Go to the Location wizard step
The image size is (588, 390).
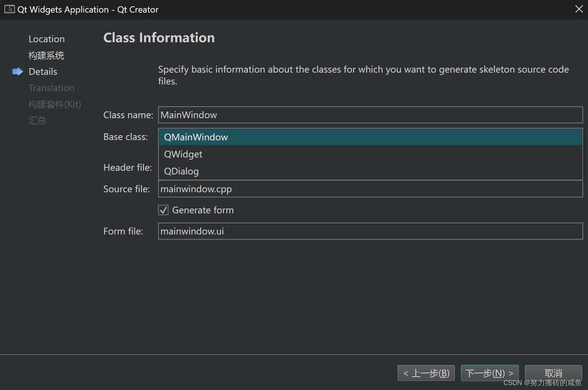tap(47, 39)
